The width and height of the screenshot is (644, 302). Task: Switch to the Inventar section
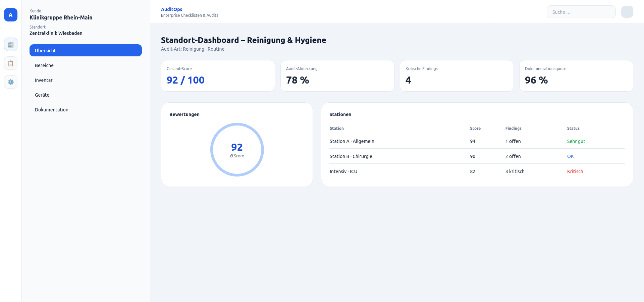tap(44, 80)
